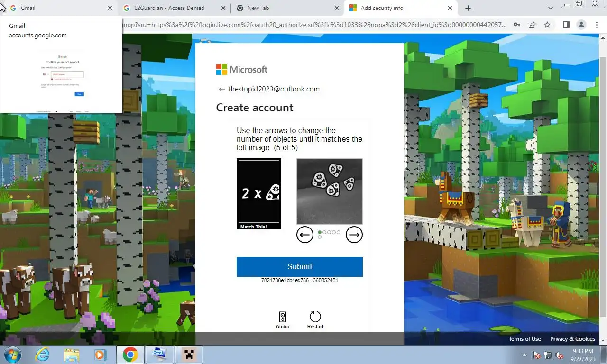Show hidden system tray icons
The width and height of the screenshot is (607, 364).
point(525,355)
